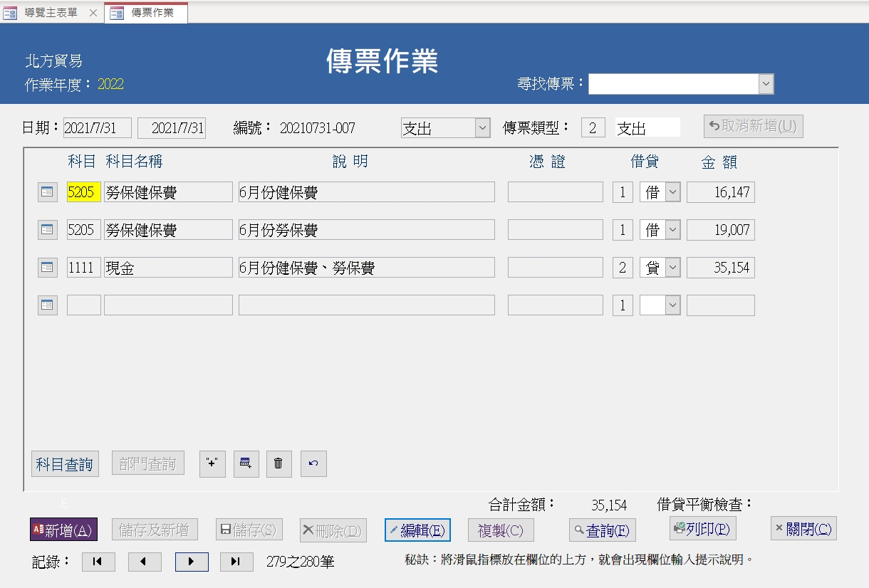869x588 pixels.
Task: Click 憑證 field in 6月份健保費 row
Action: point(556,192)
